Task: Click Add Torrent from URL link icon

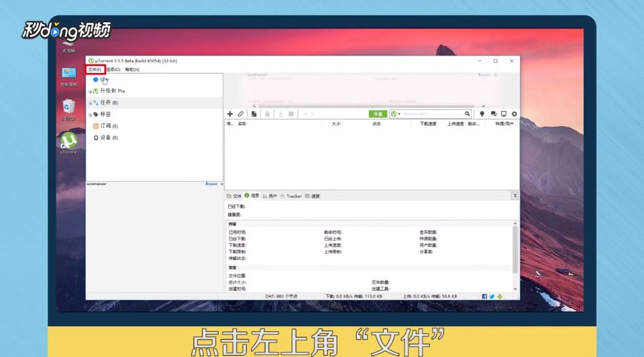Action: [x=241, y=114]
